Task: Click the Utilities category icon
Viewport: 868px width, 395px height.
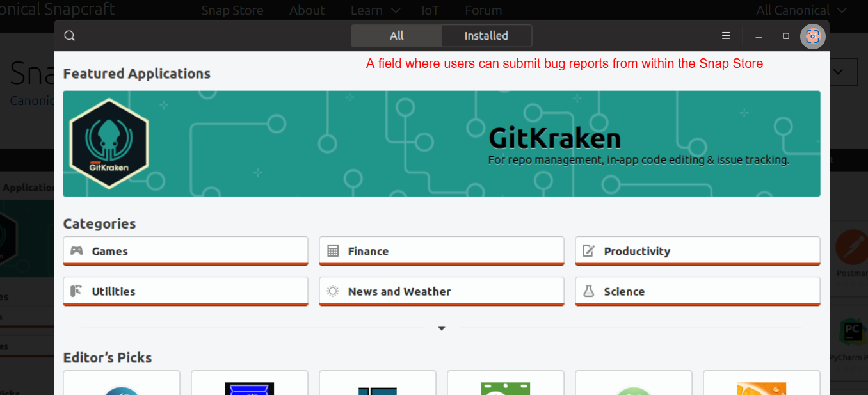Action: 77,291
